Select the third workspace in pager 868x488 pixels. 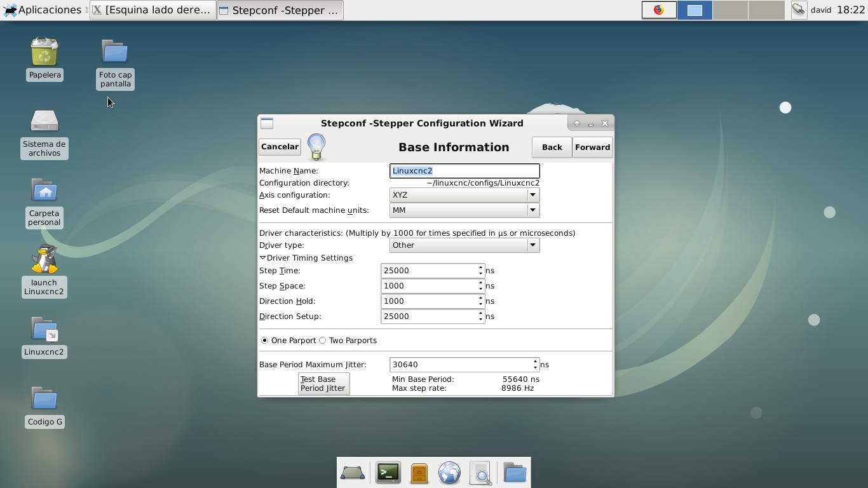(x=730, y=10)
